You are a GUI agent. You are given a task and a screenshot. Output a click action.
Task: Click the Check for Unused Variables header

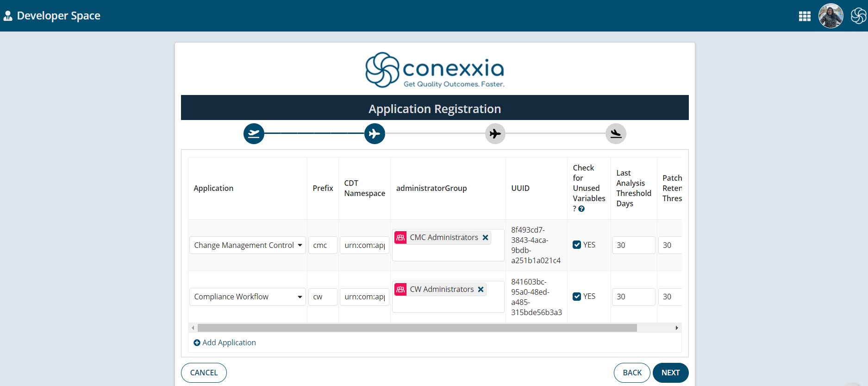(x=589, y=188)
